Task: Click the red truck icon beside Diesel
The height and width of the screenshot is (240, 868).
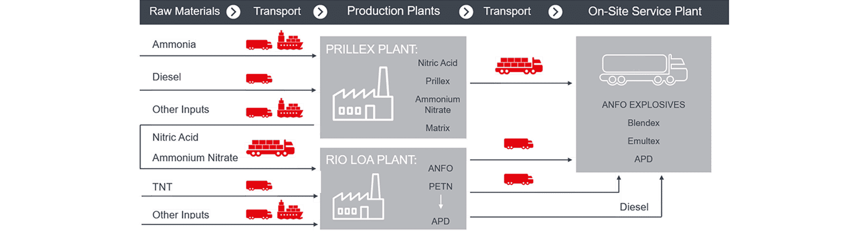Action: (x=259, y=79)
